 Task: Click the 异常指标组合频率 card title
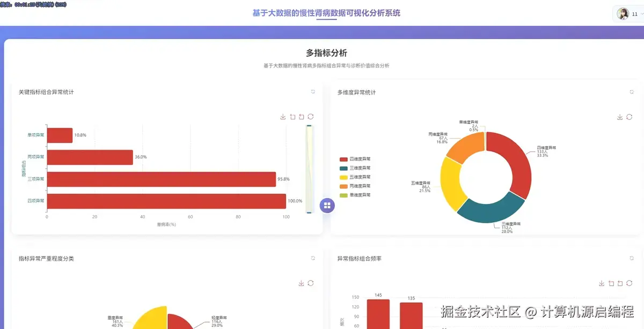click(360, 258)
